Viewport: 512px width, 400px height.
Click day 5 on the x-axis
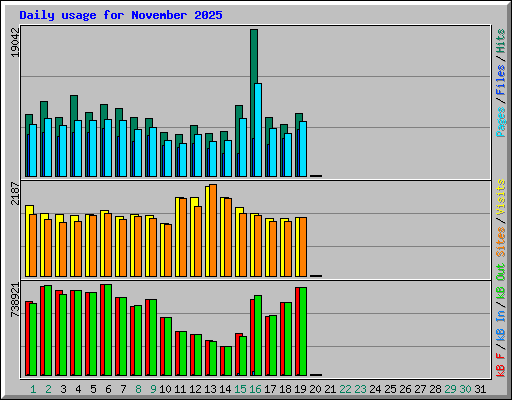[93, 389]
